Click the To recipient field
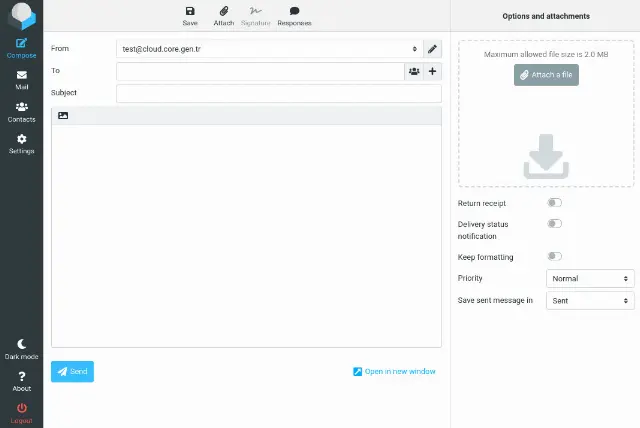 260,71
